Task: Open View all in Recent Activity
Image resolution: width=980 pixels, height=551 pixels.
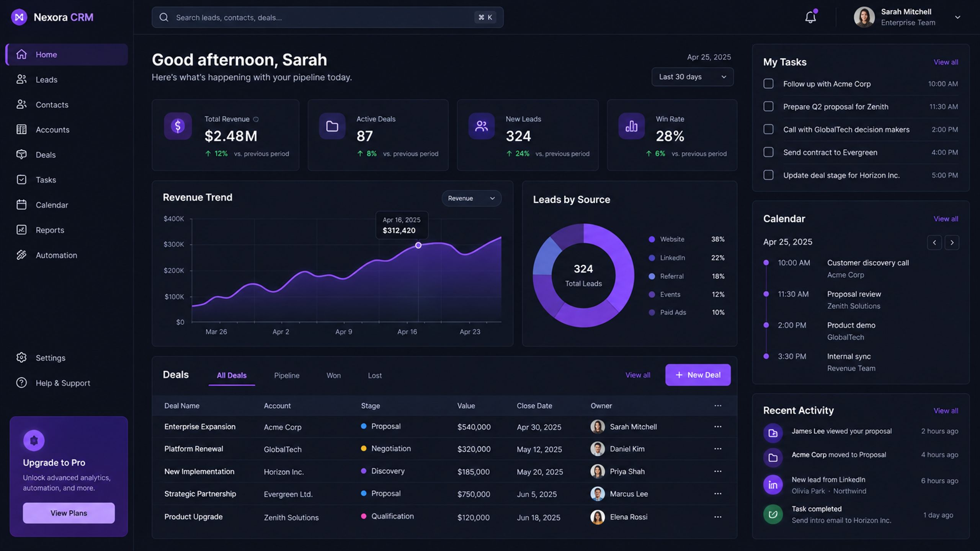Action: (x=946, y=411)
